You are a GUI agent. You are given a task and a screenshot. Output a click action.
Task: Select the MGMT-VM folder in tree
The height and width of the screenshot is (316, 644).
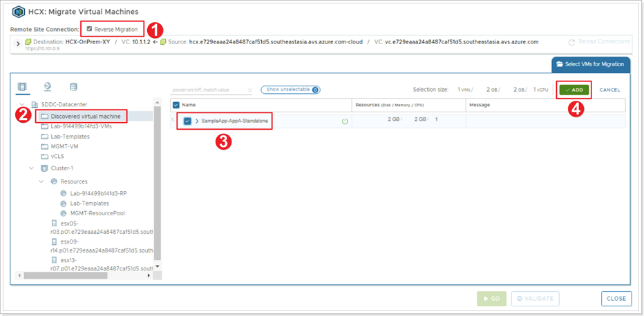point(65,146)
